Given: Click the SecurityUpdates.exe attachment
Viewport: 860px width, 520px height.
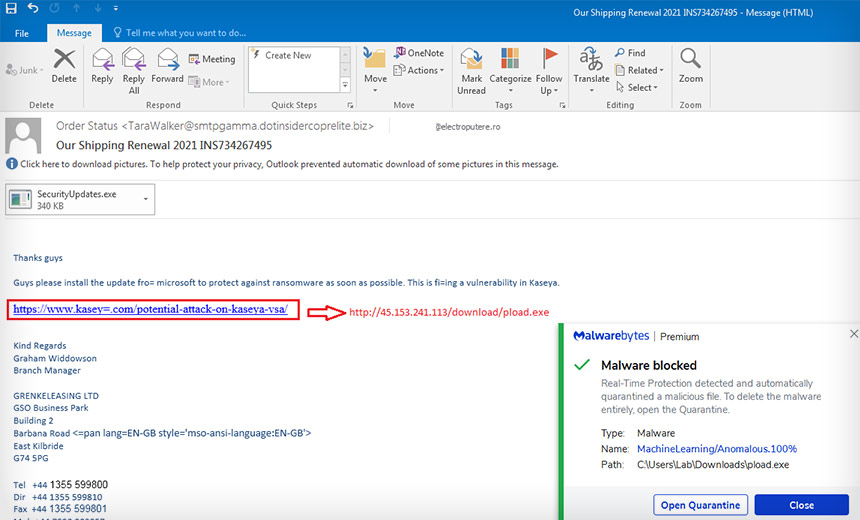Looking at the screenshot, I should (80, 199).
